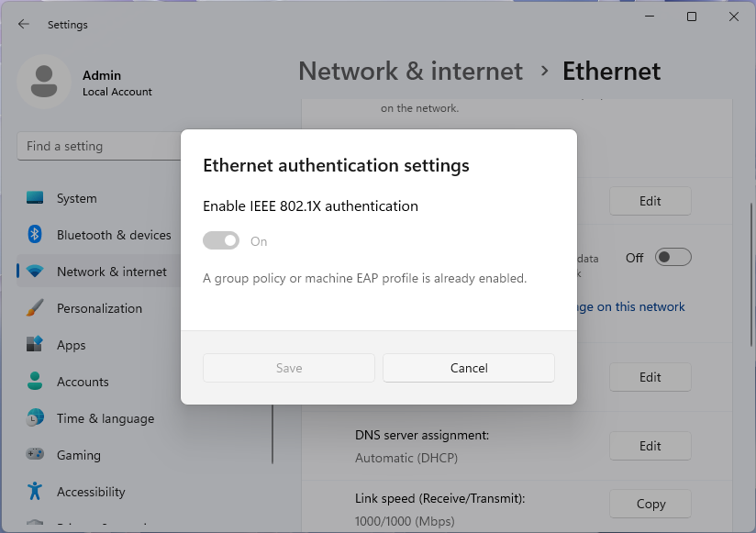Turn on the metered connection Off toggle
The height and width of the screenshot is (533, 756).
point(673,257)
